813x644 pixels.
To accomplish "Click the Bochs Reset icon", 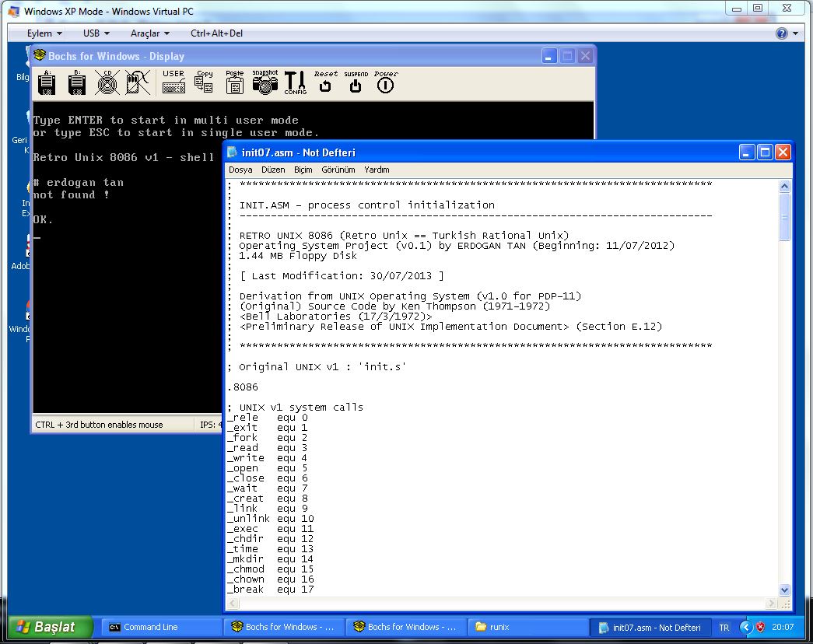I will coord(326,82).
